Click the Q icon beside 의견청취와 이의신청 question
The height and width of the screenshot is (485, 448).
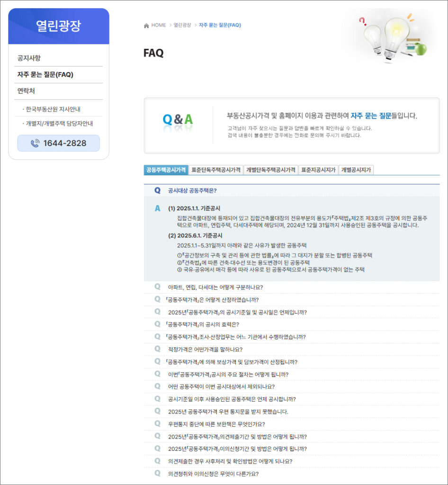pyautogui.click(x=157, y=474)
